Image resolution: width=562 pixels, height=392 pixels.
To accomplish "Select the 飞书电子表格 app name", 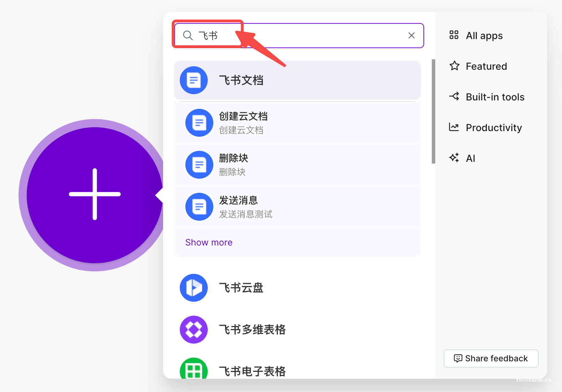I will click(252, 371).
